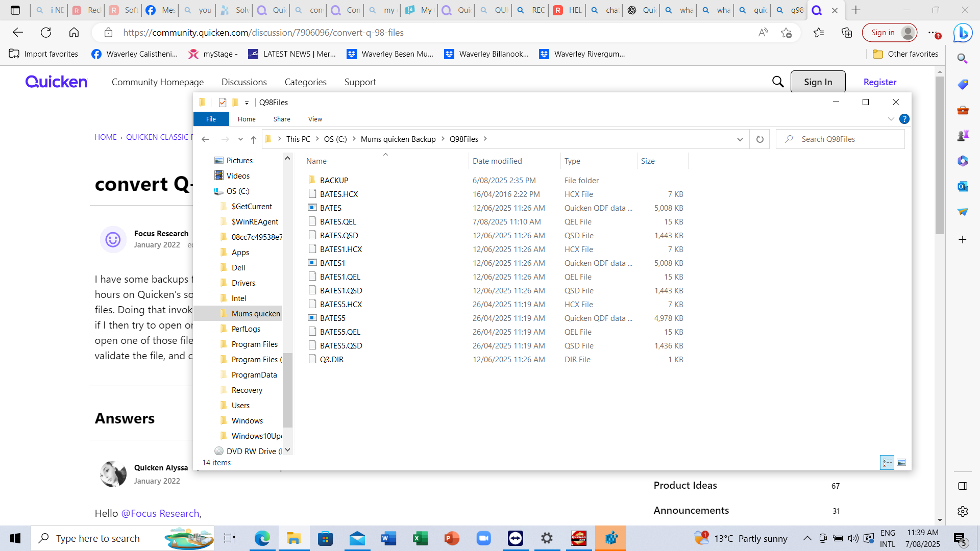Click the Read aloud icon in address bar
Screen dimensions: 980x551
pos(763,33)
